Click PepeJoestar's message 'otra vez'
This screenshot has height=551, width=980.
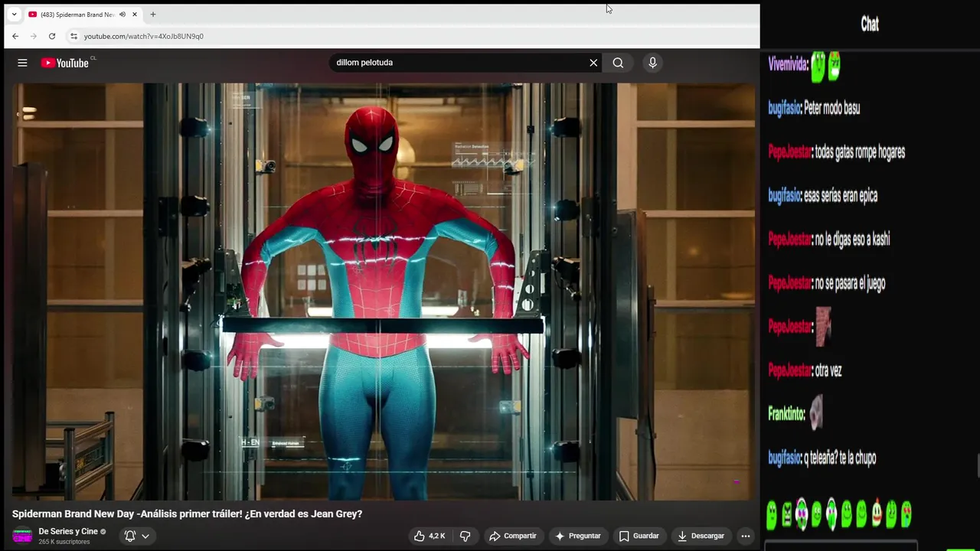click(x=828, y=371)
